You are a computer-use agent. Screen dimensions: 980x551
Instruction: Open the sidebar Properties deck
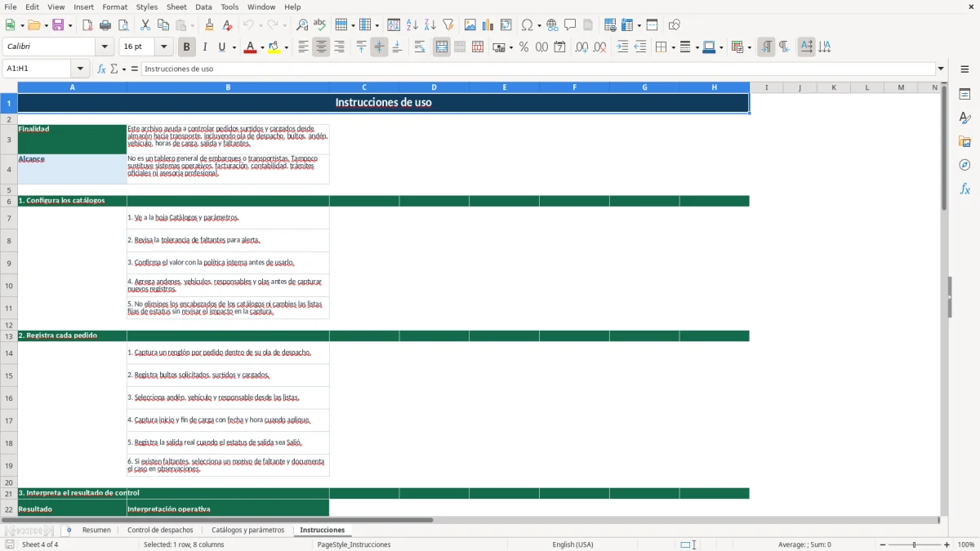point(964,95)
